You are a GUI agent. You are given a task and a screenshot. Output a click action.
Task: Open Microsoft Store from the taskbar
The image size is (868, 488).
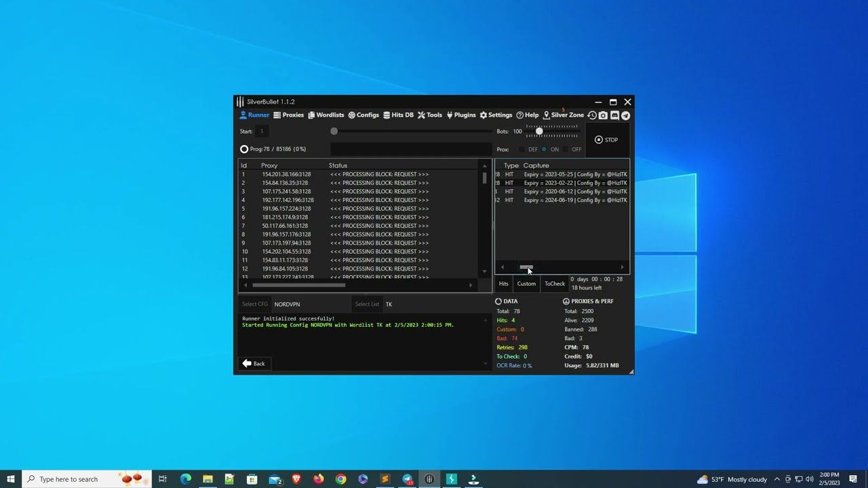click(x=252, y=479)
